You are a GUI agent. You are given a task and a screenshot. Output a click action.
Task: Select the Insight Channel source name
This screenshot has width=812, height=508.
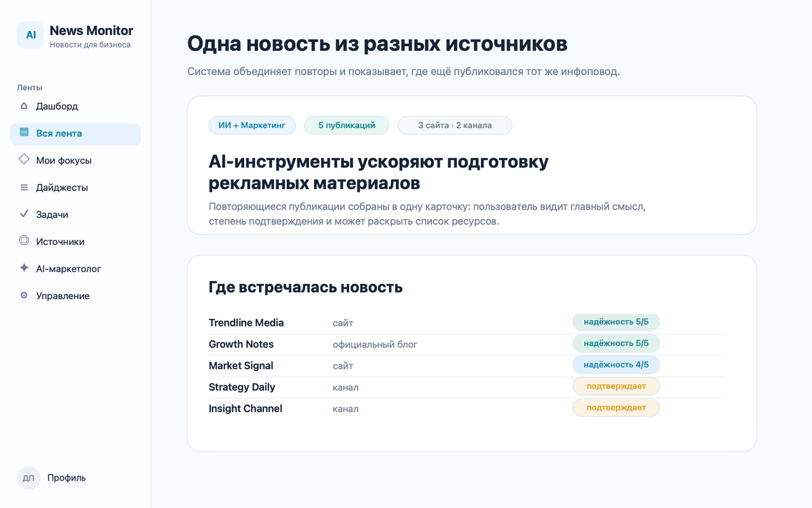[246, 409]
